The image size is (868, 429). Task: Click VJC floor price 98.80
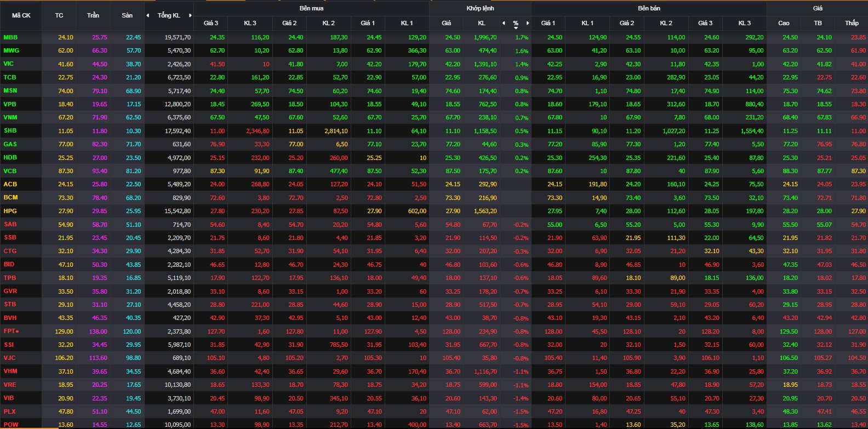(x=133, y=358)
